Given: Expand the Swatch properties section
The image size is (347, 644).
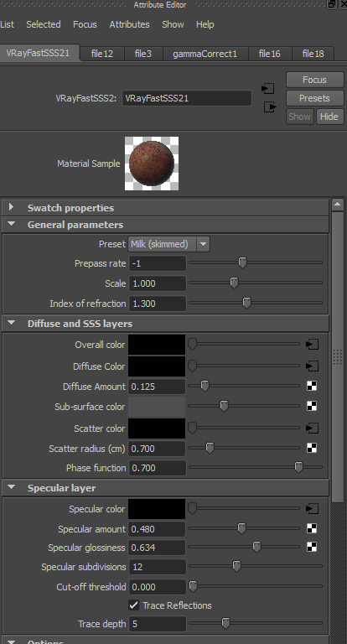Looking at the screenshot, I should click(11, 207).
